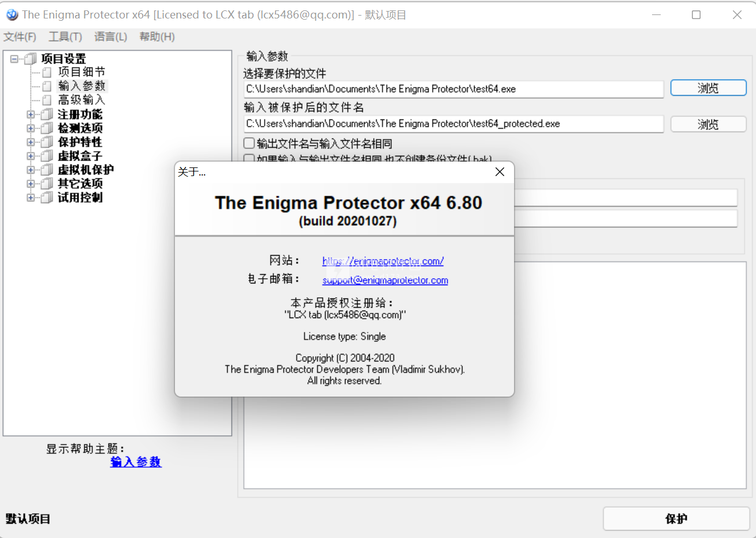Collapse the 项目设置 root node
The image size is (756, 538).
point(14,59)
